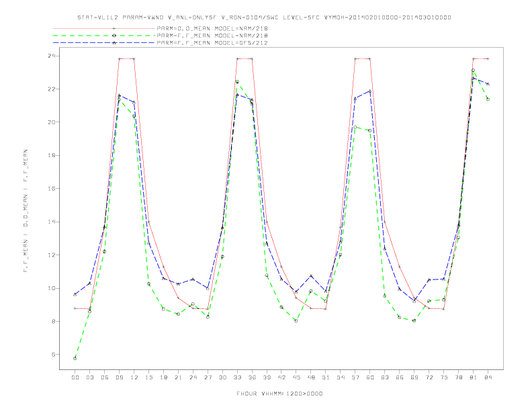Click x-axis forecast hour label 21
This screenshot has width=532, height=411.
pyautogui.click(x=178, y=377)
